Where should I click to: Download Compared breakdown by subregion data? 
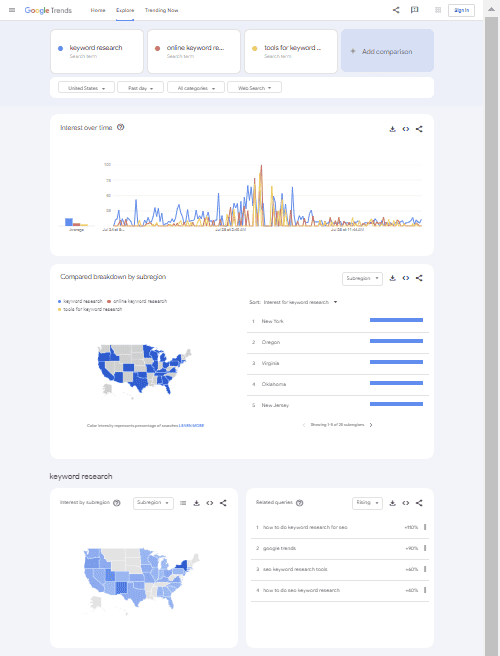(x=392, y=278)
